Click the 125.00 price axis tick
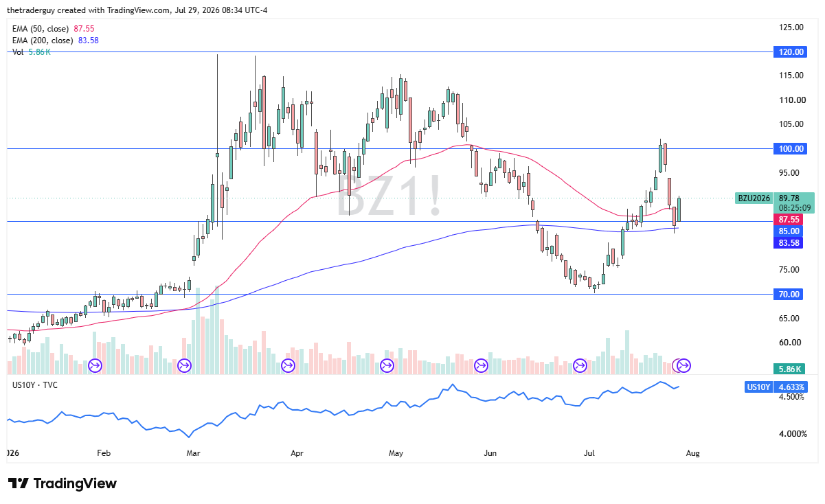The image size is (825, 504). click(792, 27)
